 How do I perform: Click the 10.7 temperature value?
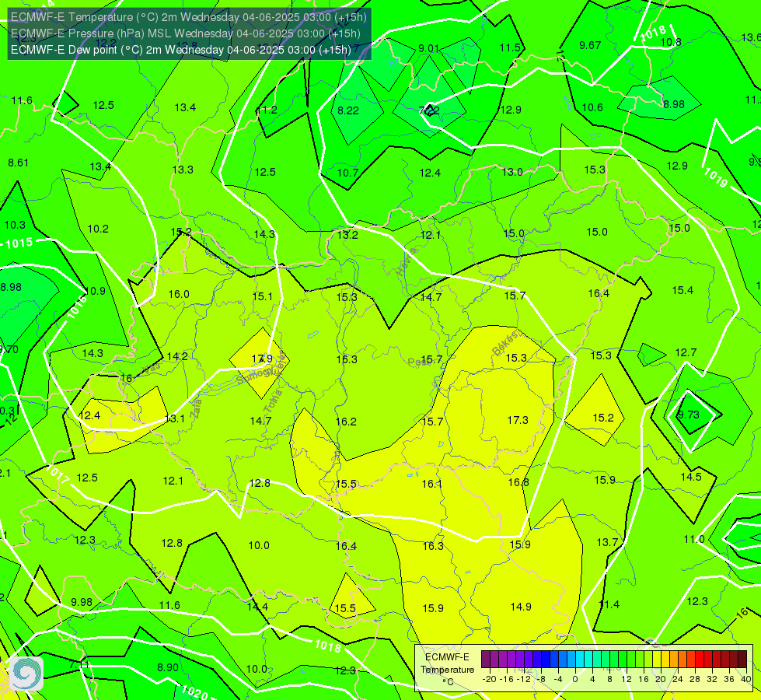pos(347,173)
